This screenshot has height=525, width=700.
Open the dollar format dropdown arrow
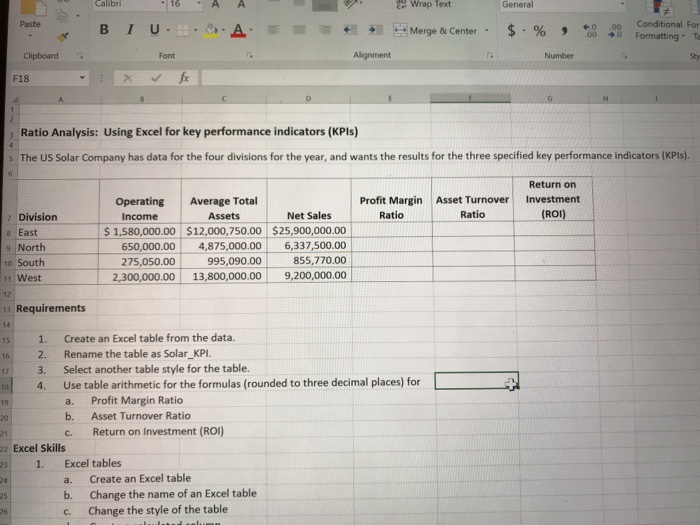(x=524, y=31)
